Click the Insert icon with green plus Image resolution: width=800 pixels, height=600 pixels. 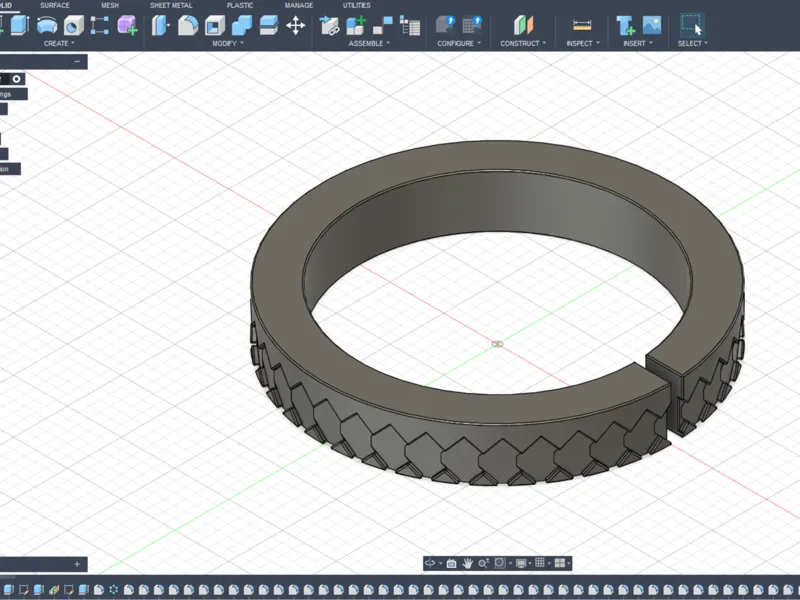625,26
